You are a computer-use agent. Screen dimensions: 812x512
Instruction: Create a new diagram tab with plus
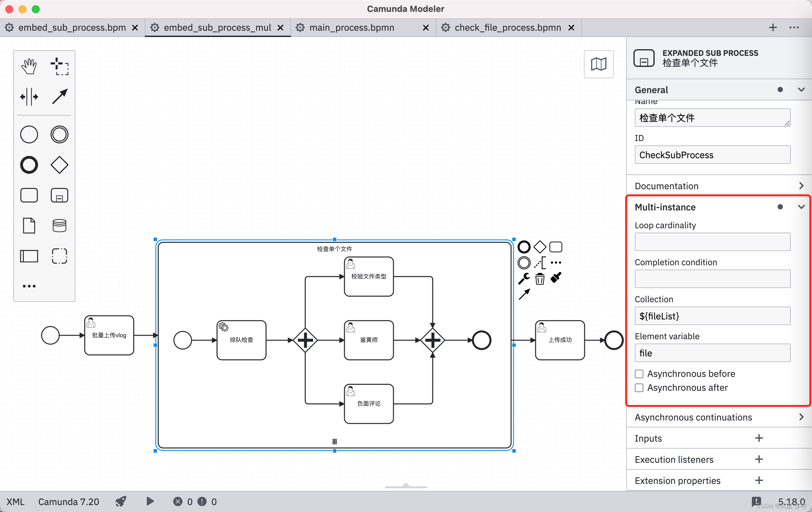[x=773, y=28]
